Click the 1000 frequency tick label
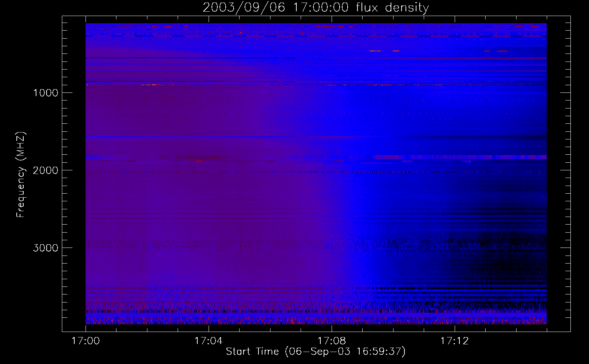 pyautogui.click(x=46, y=93)
